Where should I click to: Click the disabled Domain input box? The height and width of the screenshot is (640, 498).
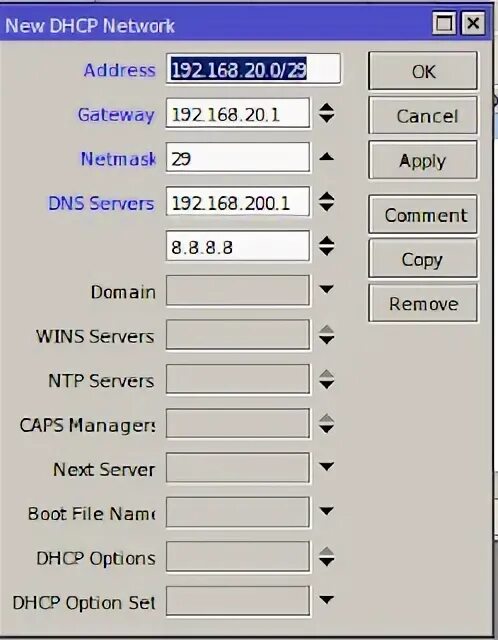pos(238,291)
